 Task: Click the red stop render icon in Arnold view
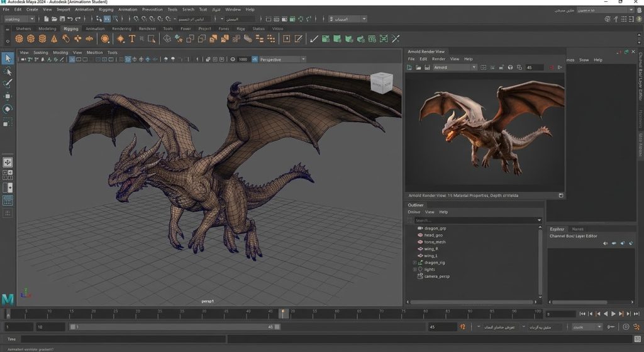click(552, 67)
